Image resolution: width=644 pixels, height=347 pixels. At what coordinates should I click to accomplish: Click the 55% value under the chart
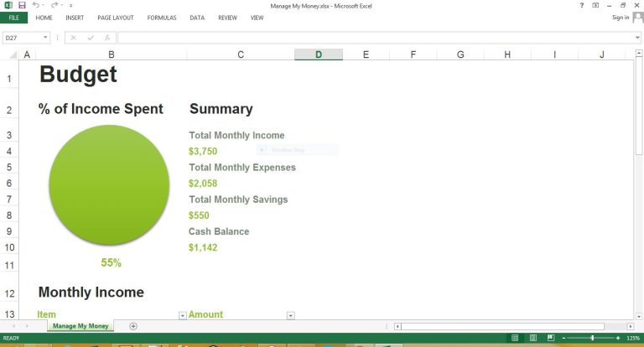point(112,263)
